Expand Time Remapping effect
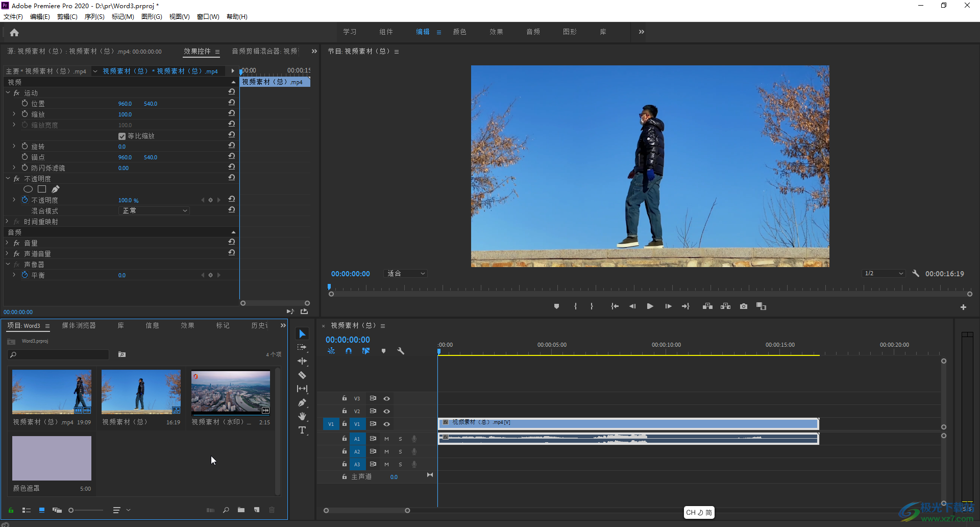Screen dimensions: 980x527 pos(7,221)
